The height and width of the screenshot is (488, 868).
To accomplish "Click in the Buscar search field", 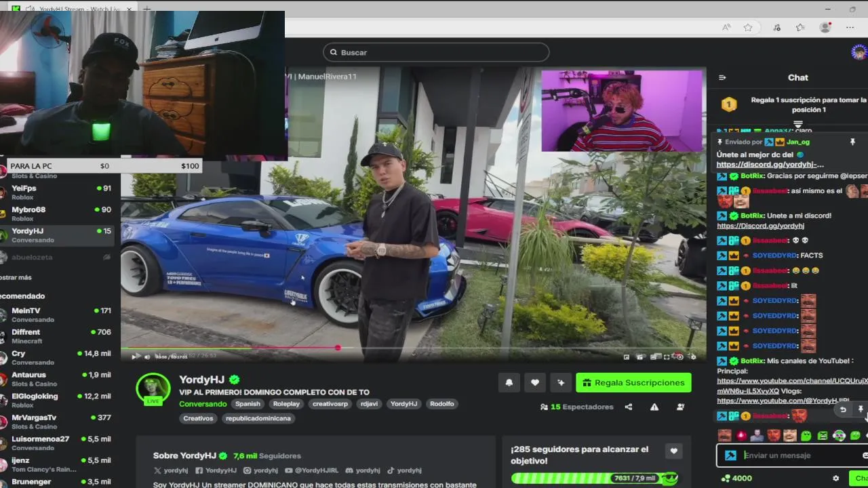I will [x=436, y=52].
